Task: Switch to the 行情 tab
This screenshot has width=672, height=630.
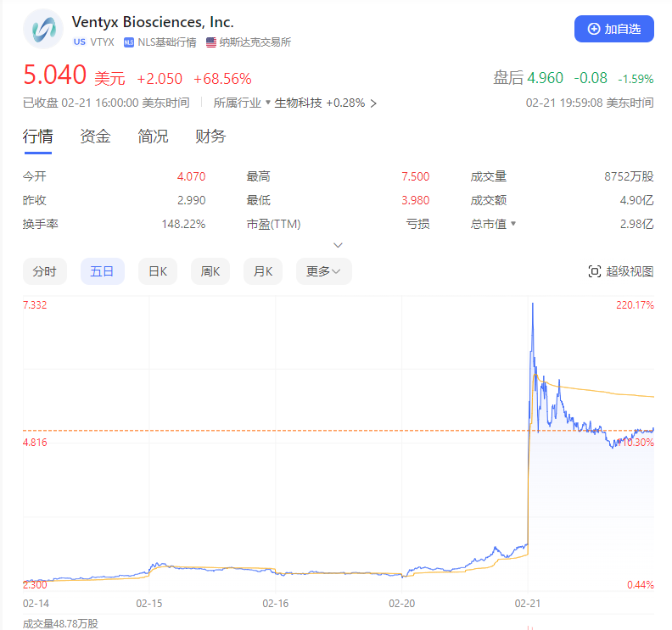Action: click(37, 137)
